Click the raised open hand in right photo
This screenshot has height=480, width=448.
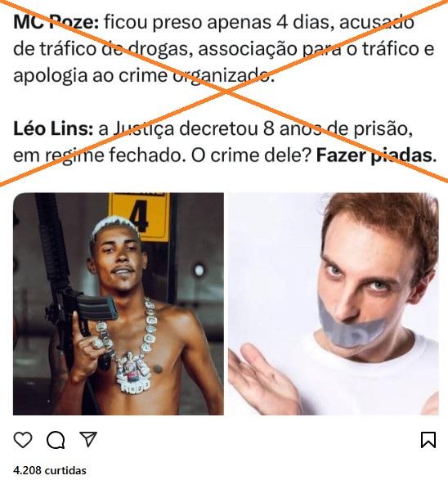click(x=263, y=378)
